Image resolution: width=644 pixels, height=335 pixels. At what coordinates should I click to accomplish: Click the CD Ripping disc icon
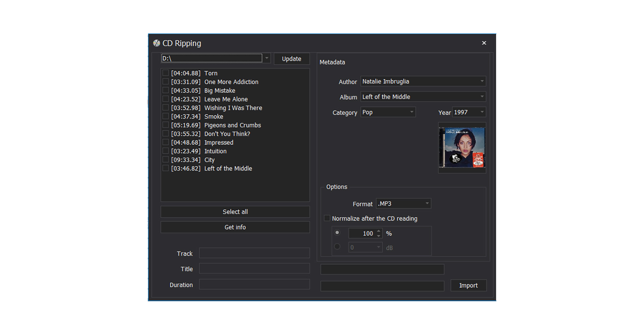(x=156, y=43)
